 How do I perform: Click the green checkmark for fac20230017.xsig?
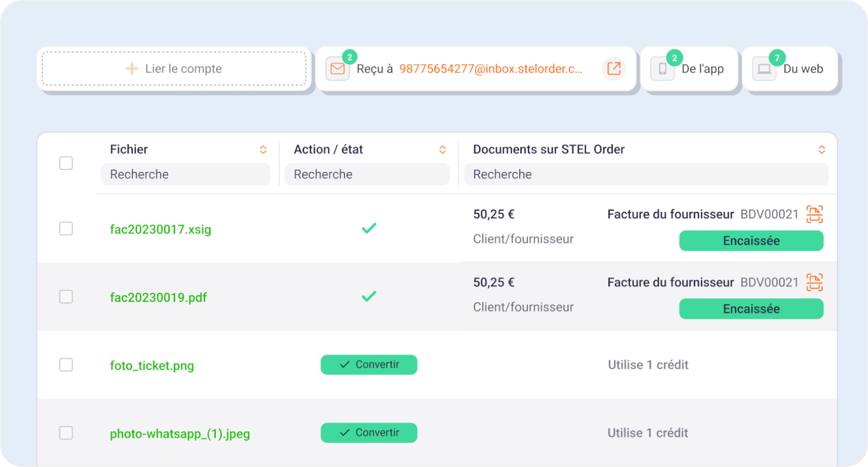pyautogui.click(x=369, y=228)
